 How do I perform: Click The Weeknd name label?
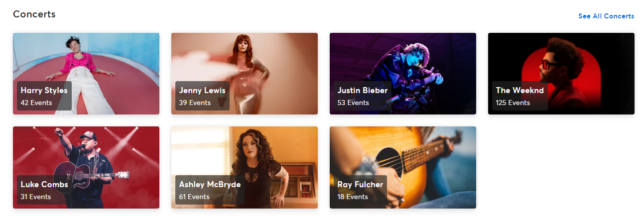click(520, 91)
